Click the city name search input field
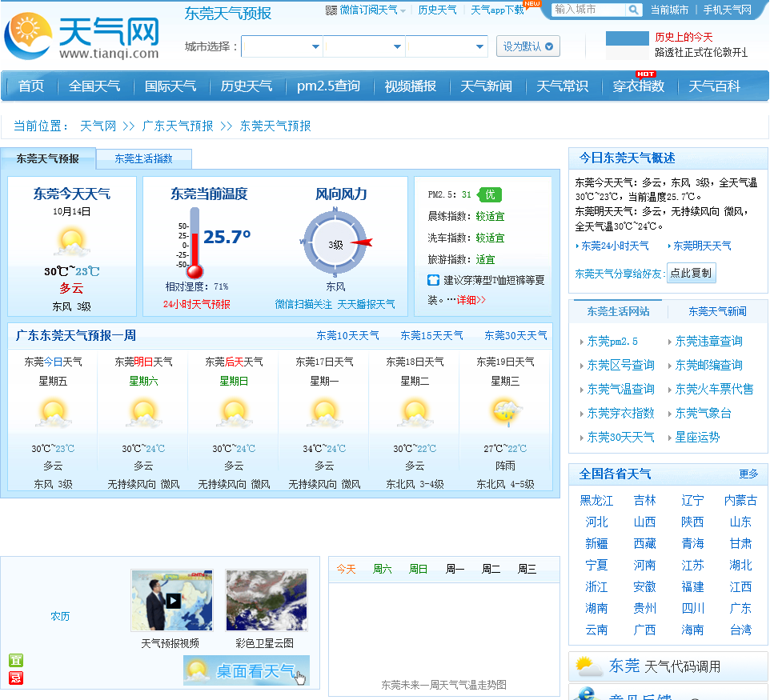The image size is (770, 700). point(589,10)
